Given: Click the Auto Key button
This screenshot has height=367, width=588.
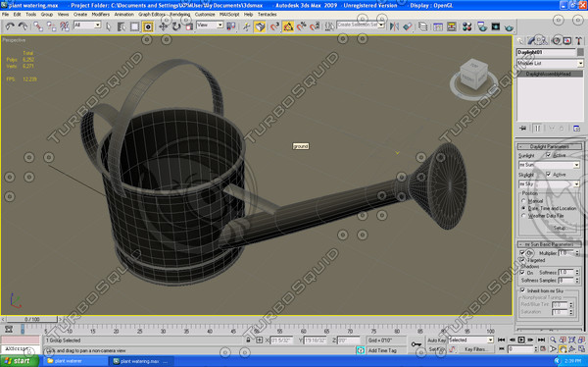Looking at the screenshot, I should click(437, 340).
